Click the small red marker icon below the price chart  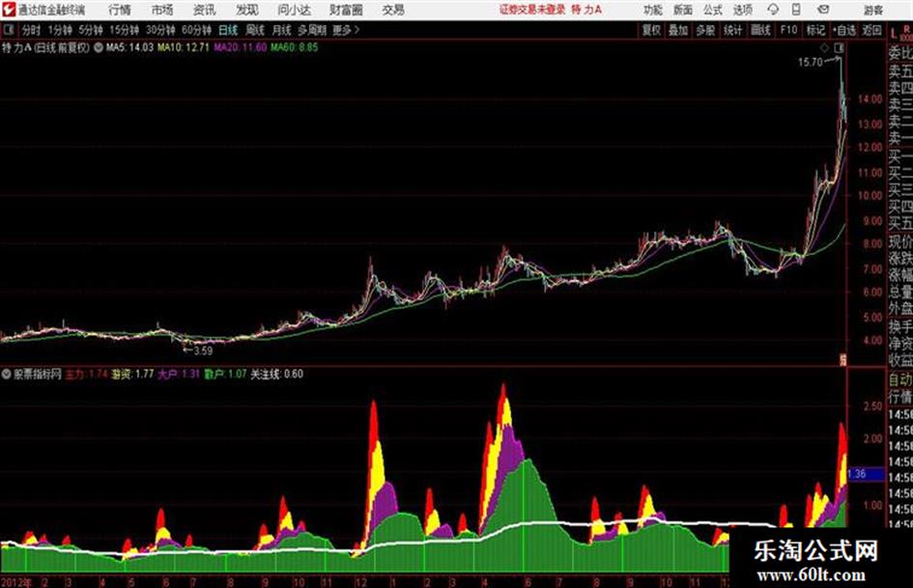click(x=842, y=359)
